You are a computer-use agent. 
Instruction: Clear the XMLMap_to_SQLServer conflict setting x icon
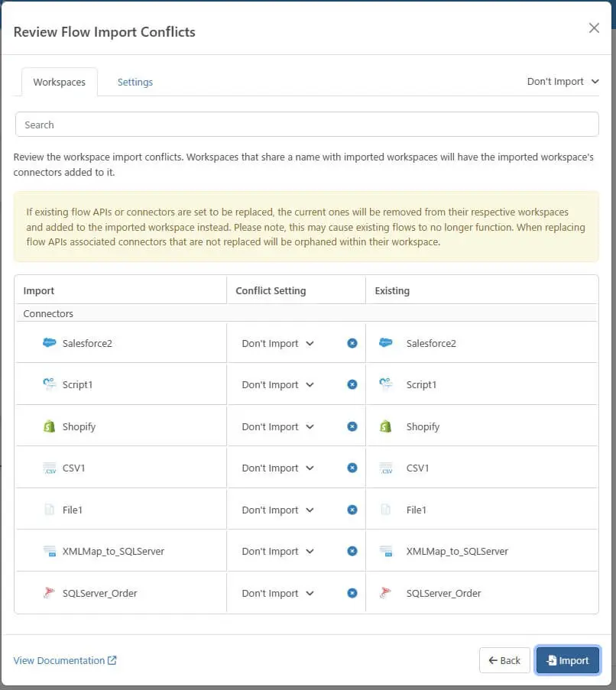pyautogui.click(x=352, y=551)
